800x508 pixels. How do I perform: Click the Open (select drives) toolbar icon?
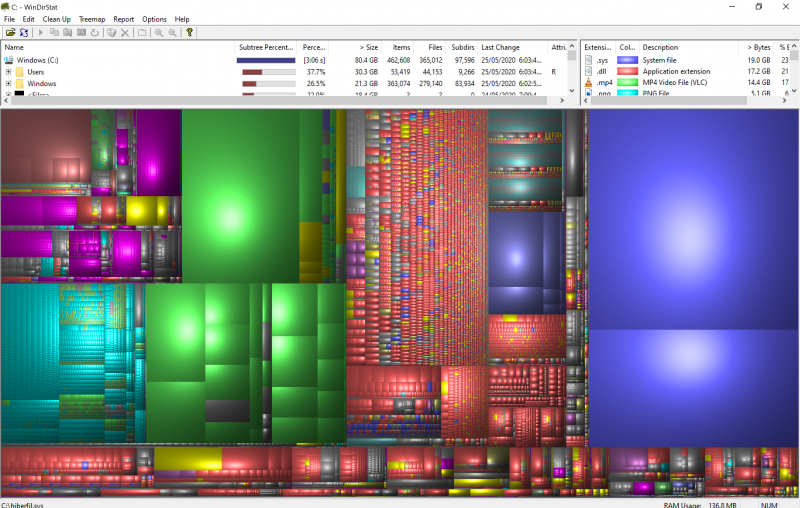(10, 33)
